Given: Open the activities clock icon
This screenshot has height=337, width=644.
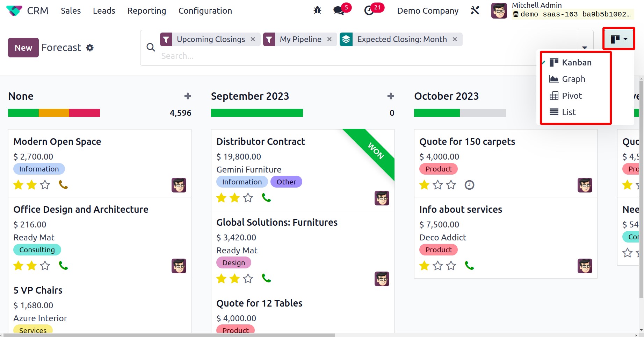Looking at the screenshot, I should [369, 10].
